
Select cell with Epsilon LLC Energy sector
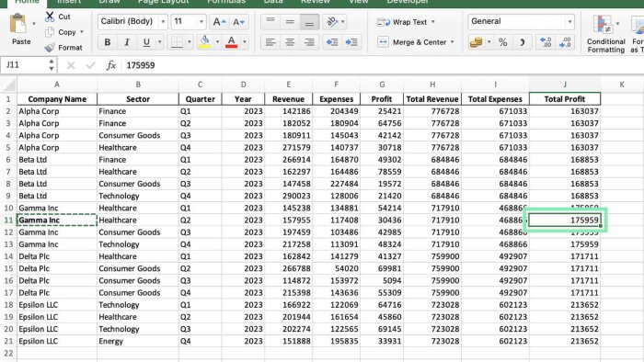pyautogui.click(x=138, y=341)
